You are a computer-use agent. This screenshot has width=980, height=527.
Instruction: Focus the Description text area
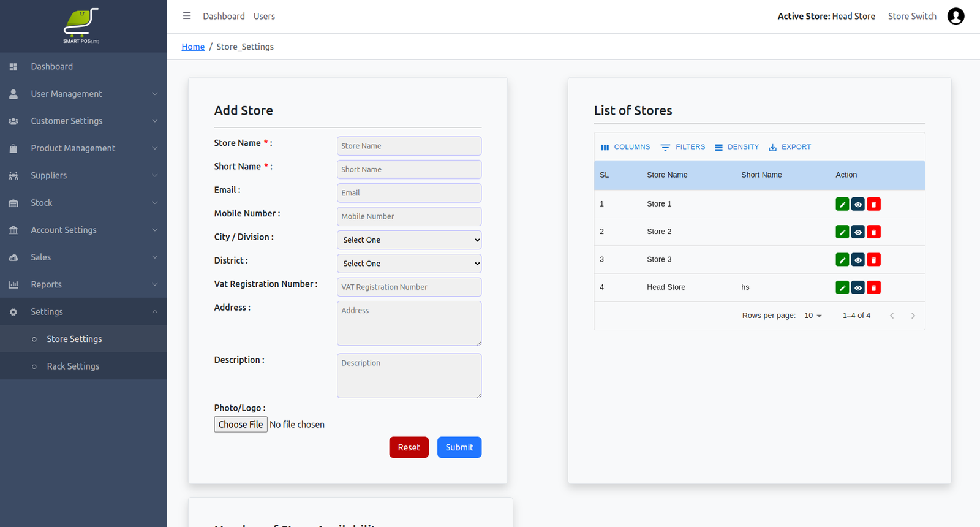pyautogui.click(x=409, y=376)
